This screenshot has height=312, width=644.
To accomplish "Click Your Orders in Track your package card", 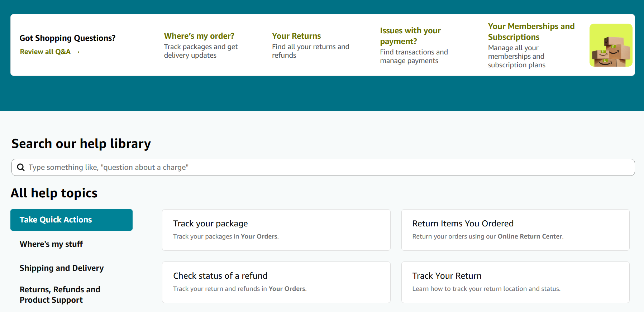I will click(259, 236).
